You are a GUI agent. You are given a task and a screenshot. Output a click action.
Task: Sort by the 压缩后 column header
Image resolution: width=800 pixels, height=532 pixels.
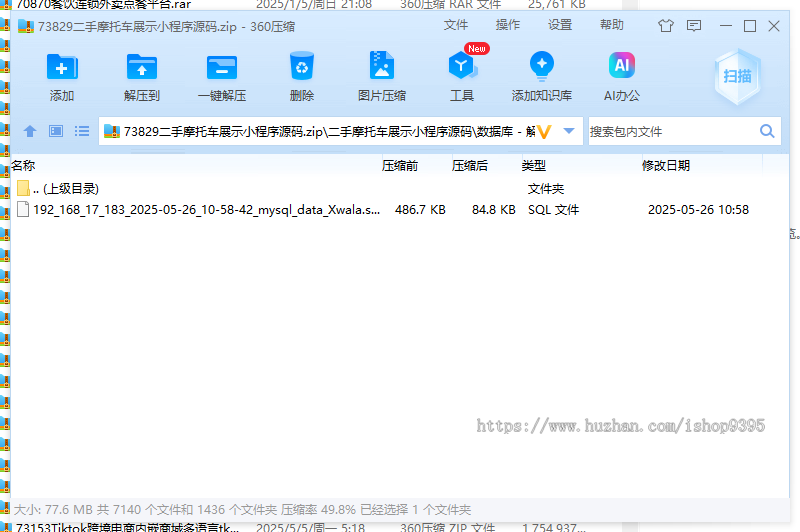469,166
